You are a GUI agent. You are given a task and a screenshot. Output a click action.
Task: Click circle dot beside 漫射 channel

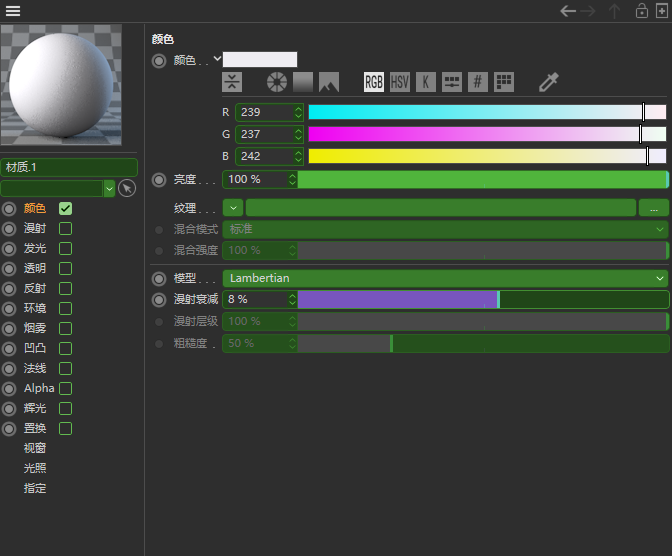9,229
